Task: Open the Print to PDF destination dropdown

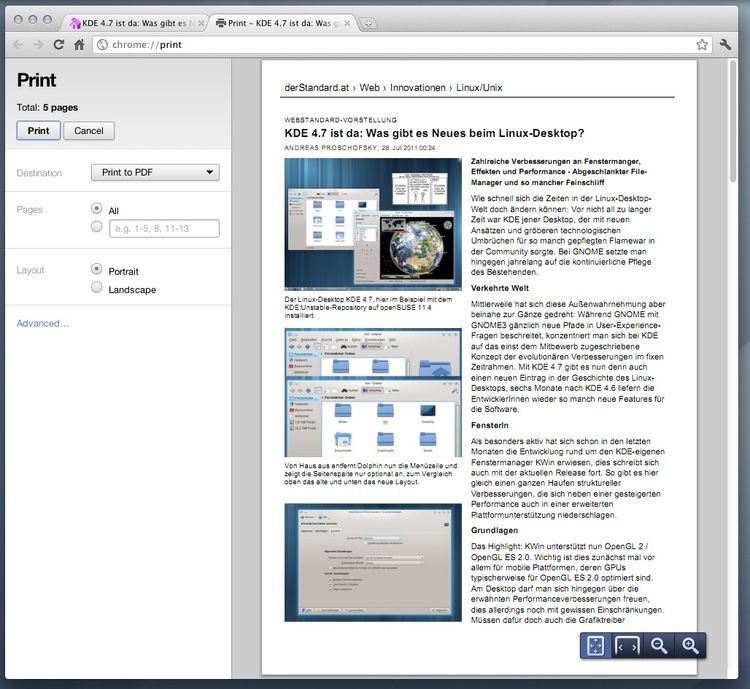Action: (x=155, y=172)
